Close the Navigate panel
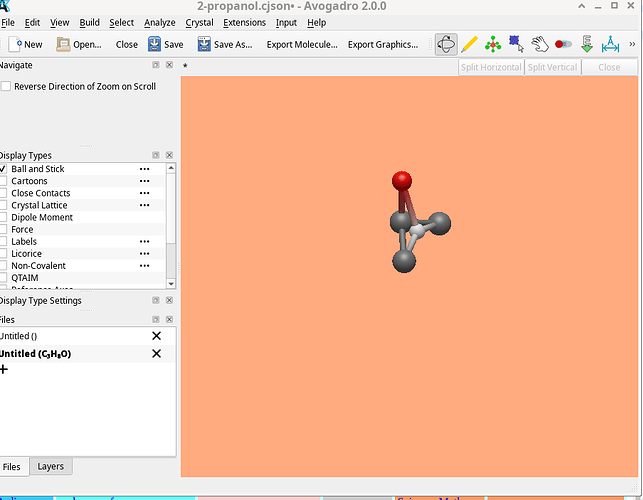 pyautogui.click(x=169, y=65)
